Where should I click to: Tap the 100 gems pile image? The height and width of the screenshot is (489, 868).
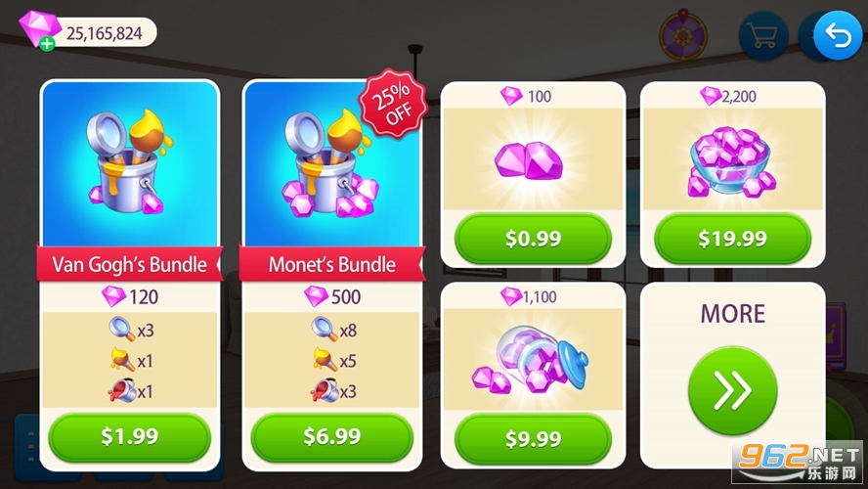click(x=529, y=160)
